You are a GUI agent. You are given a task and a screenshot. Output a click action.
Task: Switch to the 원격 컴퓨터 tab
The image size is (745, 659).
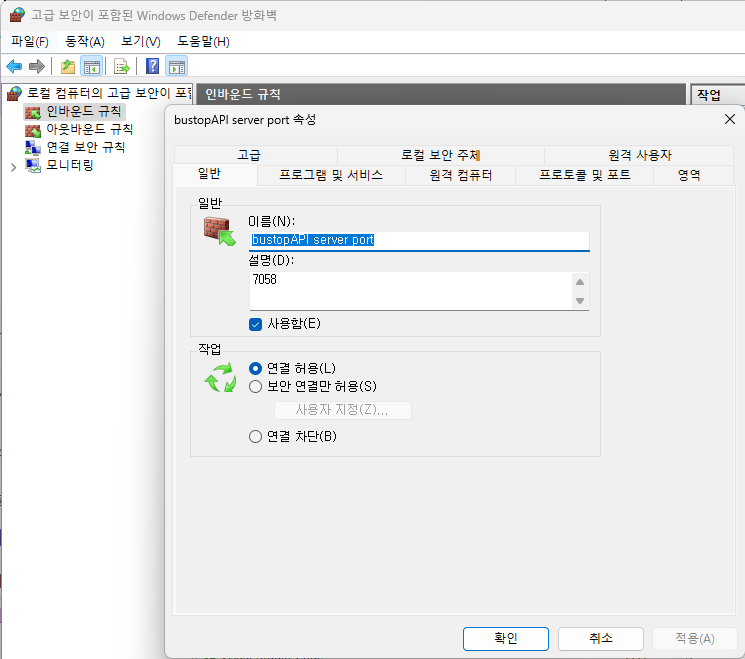pyautogui.click(x=460, y=175)
